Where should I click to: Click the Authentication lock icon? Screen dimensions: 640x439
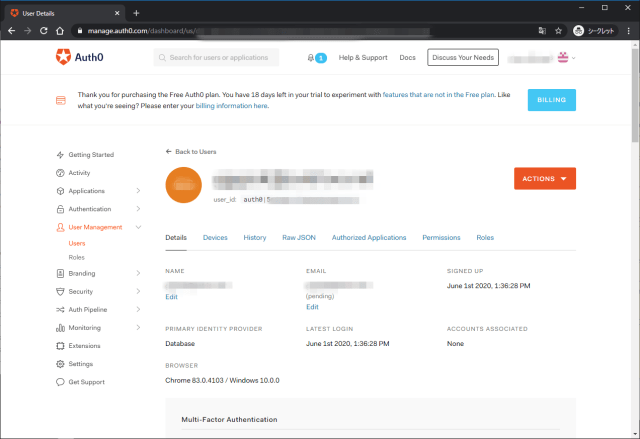pos(60,209)
